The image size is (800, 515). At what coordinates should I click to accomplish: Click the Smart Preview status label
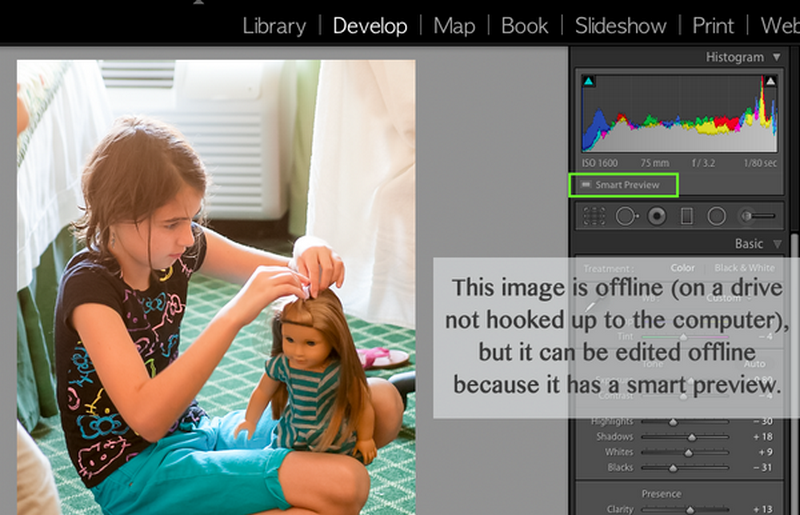click(x=628, y=185)
